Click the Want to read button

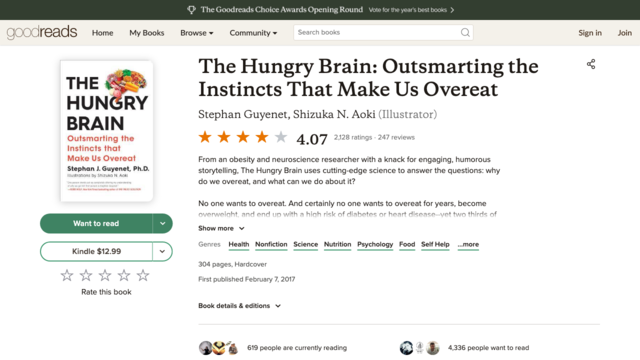[x=96, y=224]
